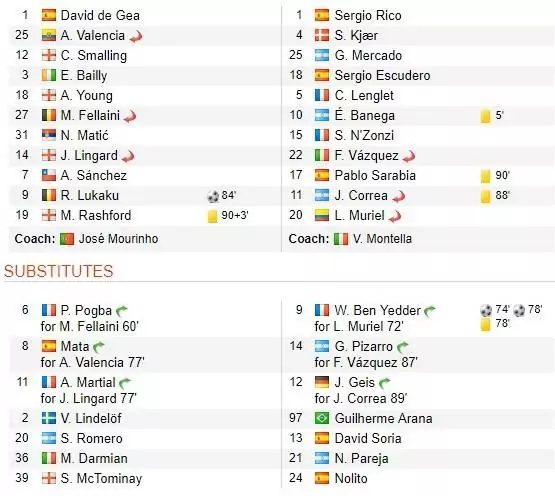The width and height of the screenshot is (555, 496).
Task: Open David de Gea player link
Action: point(100,16)
